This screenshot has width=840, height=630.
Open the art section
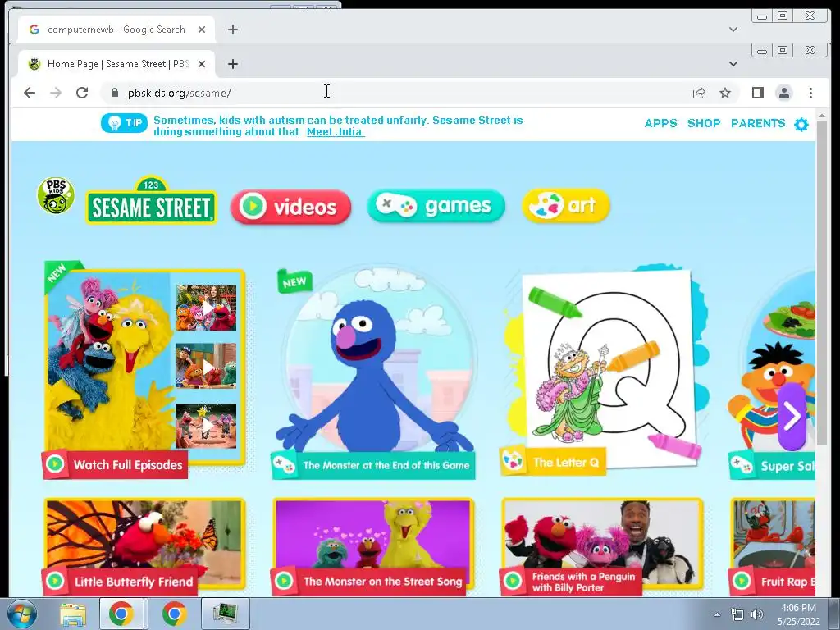pos(566,205)
